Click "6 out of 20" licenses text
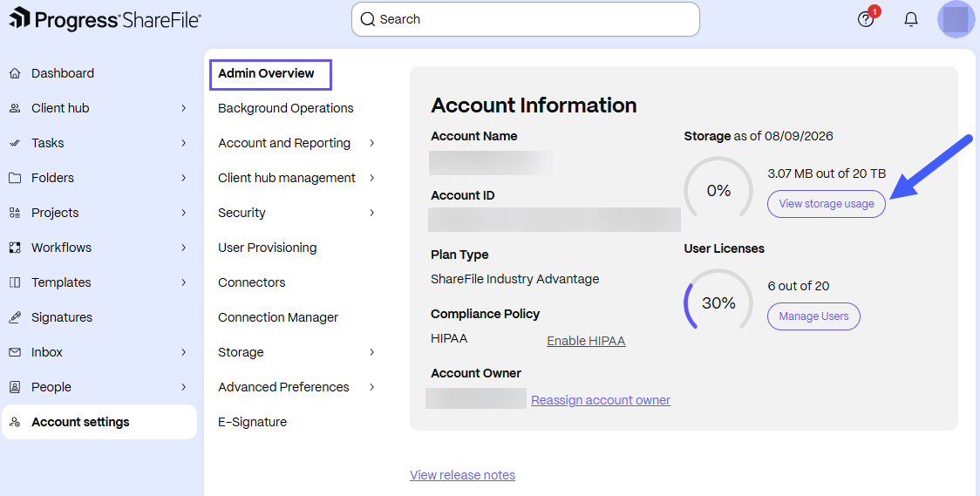This screenshot has height=496, width=980. tap(799, 286)
